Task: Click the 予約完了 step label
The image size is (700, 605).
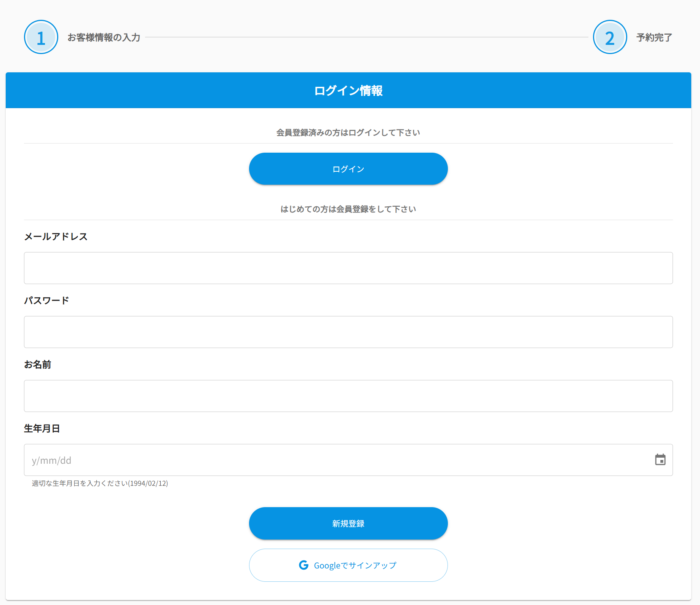Action: click(654, 37)
